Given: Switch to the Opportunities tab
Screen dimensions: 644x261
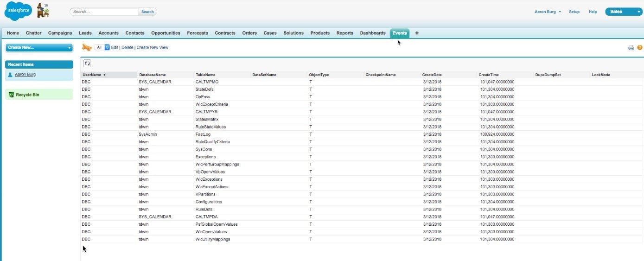Looking at the screenshot, I should pyautogui.click(x=166, y=33).
